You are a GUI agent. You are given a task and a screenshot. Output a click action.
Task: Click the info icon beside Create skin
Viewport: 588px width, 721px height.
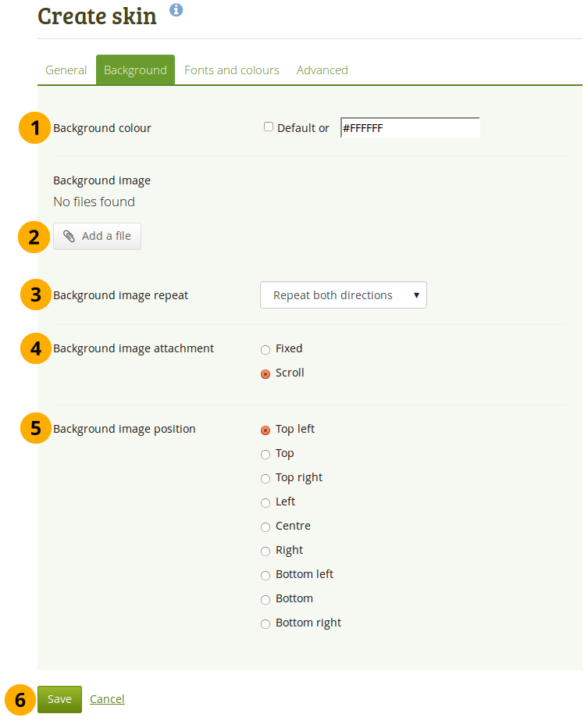click(176, 10)
